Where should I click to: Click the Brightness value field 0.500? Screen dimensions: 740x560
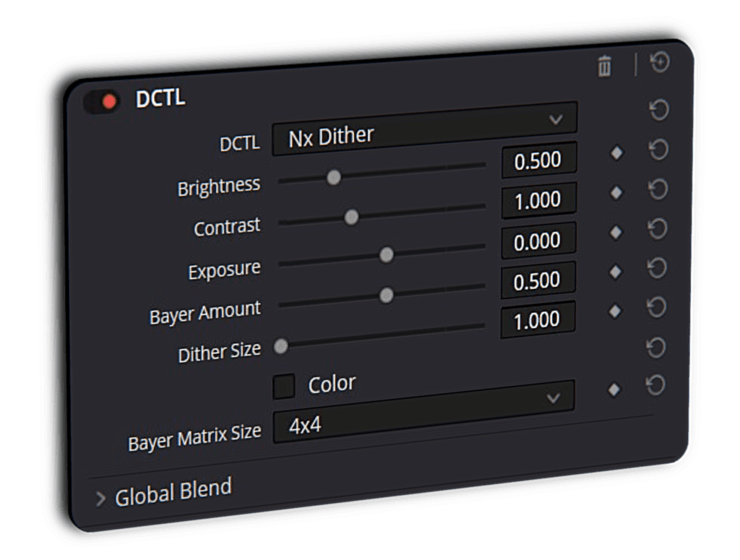pyautogui.click(x=539, y=160)
